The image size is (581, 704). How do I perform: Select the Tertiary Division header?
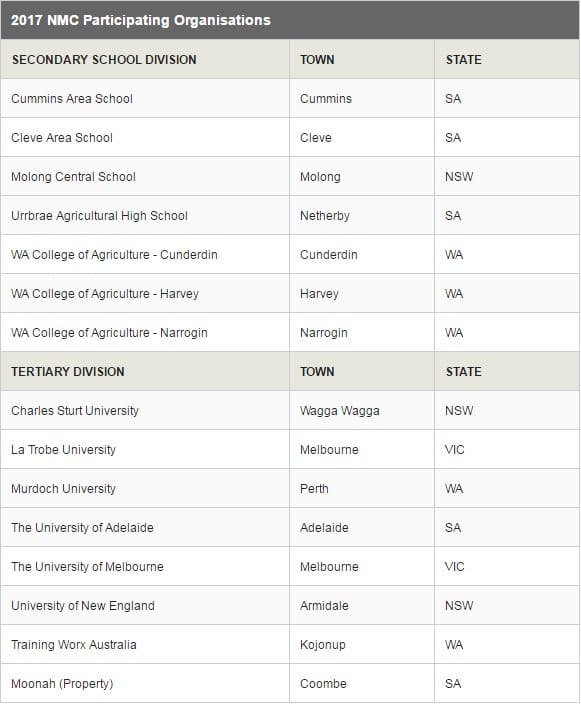point(68,372)
